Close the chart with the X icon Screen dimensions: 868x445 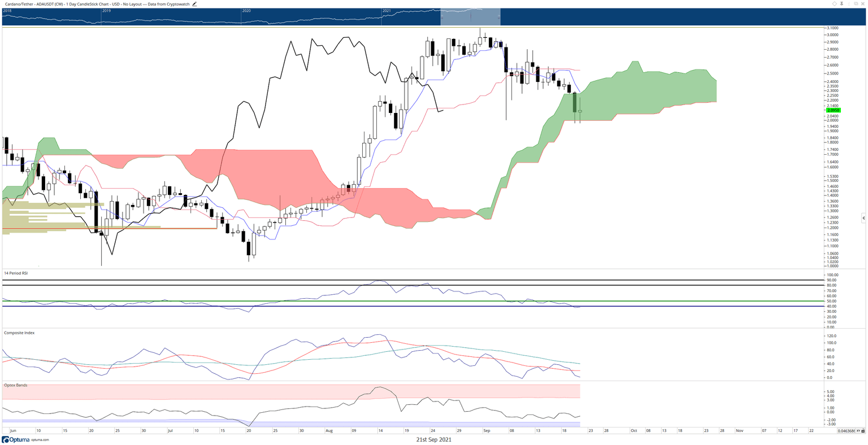tap(863, 3)
